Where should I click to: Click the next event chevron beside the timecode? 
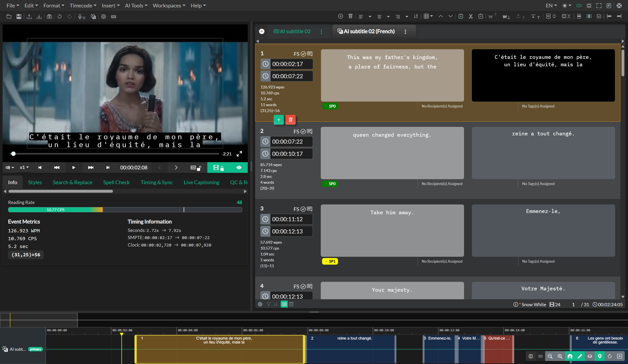[x=176, y=167]
